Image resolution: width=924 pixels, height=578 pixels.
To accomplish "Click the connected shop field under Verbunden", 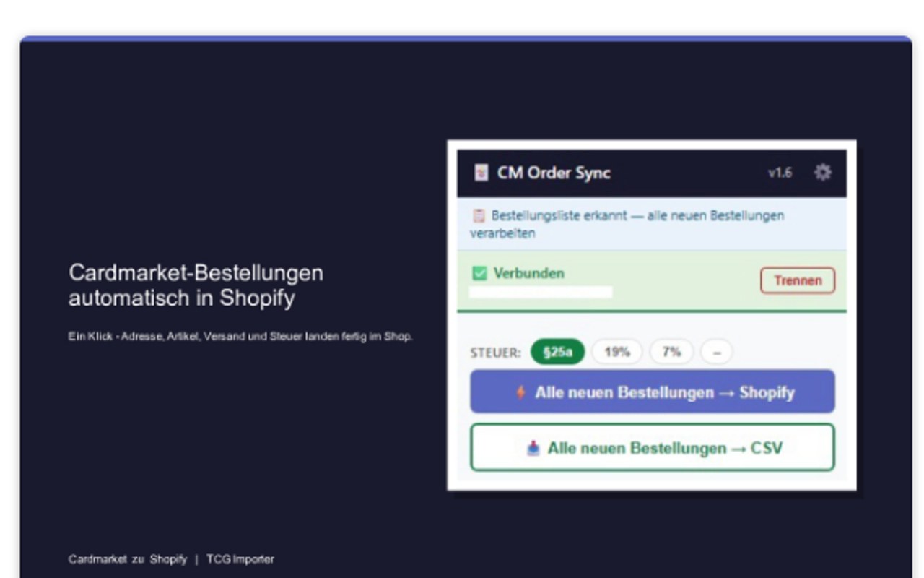I will coord(541,292).
